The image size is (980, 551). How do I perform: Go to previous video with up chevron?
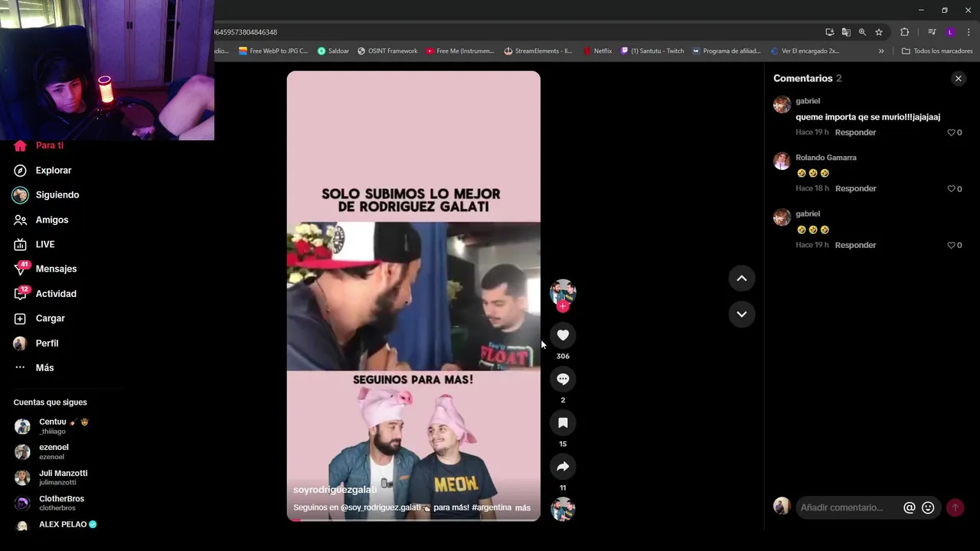741,279
